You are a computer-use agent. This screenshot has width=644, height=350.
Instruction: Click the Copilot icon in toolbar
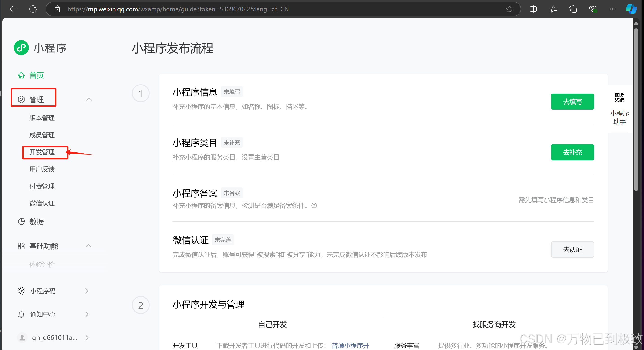[631, 9]
